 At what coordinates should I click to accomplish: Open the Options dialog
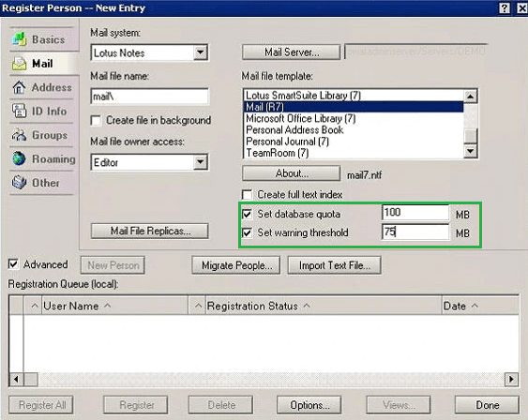(309, 405)
